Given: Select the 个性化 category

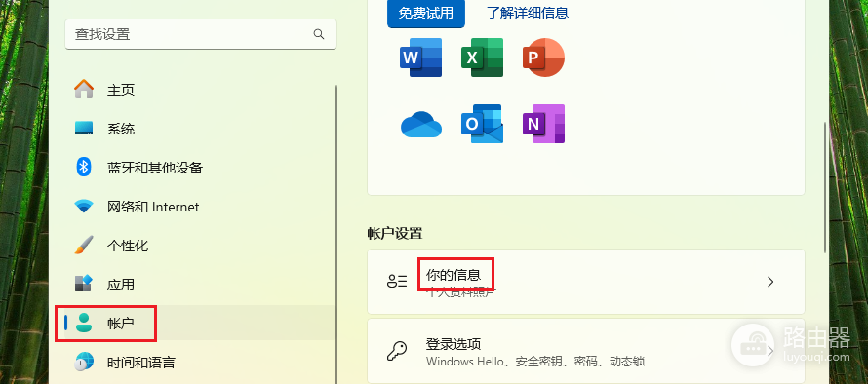Looking at the screenshot, I should point(200,246).
